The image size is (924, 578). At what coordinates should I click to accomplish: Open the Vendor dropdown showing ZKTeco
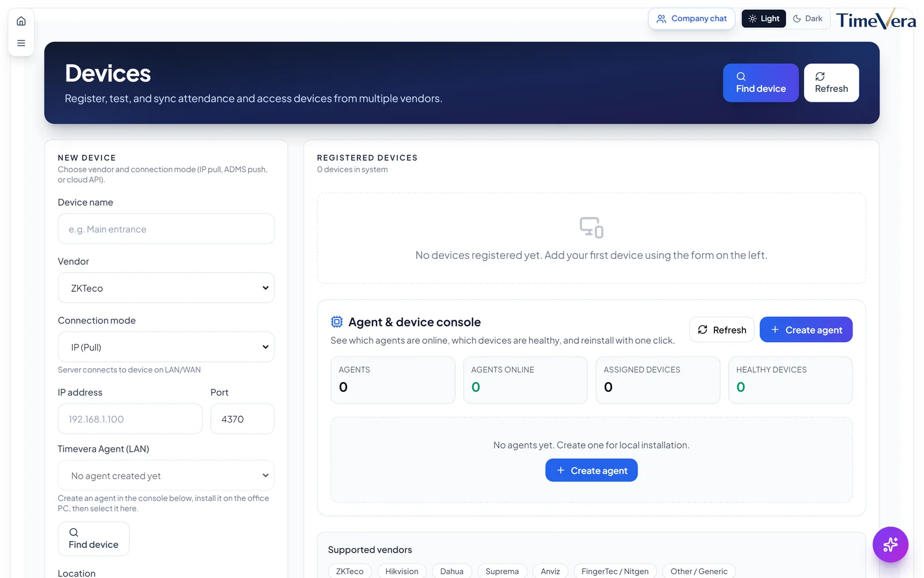166,288
